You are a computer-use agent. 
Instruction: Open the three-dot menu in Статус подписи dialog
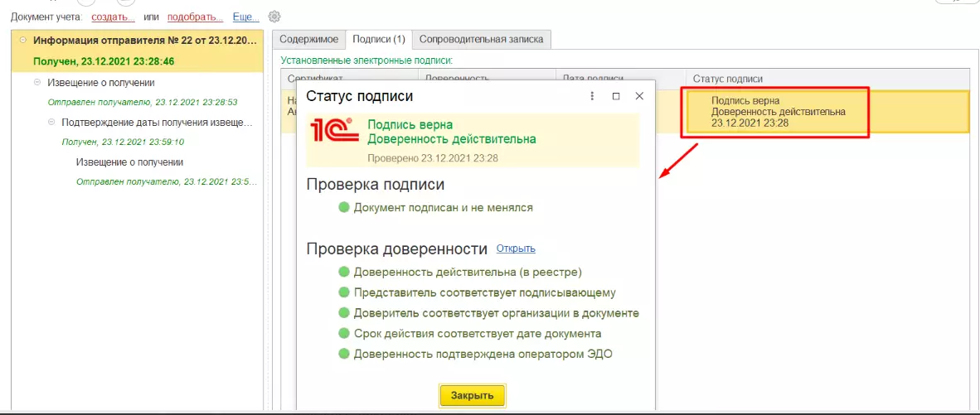[591, 96]
